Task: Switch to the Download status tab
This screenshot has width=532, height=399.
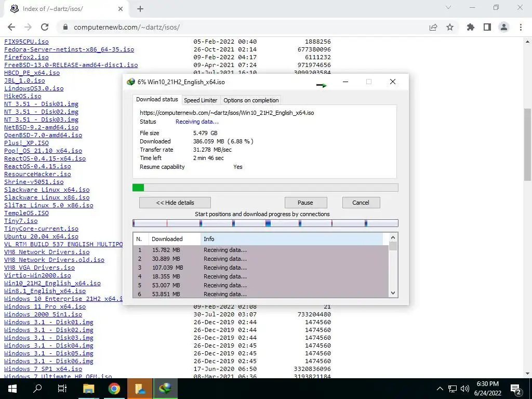Action: coord(157,99)
